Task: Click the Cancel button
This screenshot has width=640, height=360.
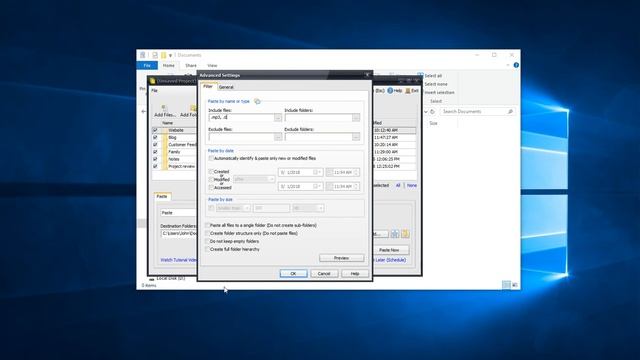Action: point(324,273)
